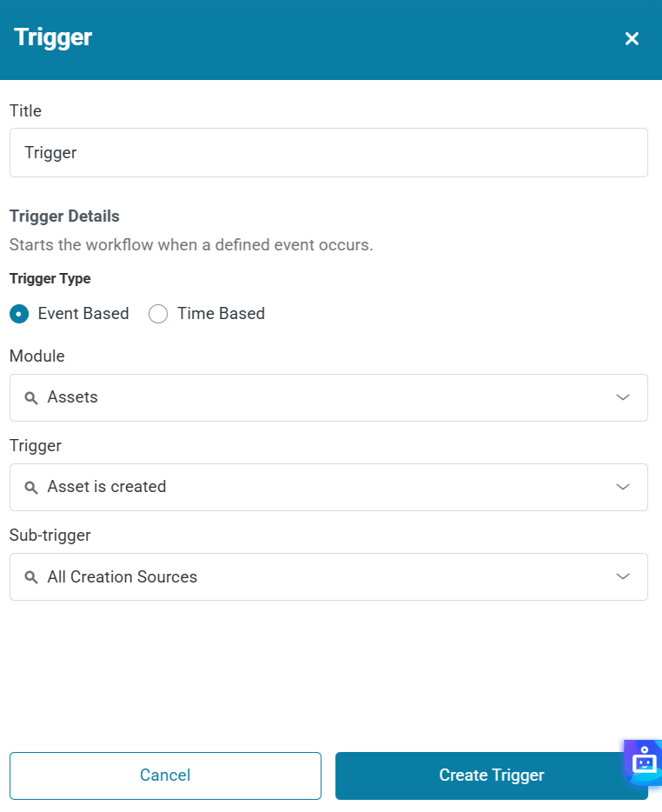Screen dimensions: 662x812
Task: Expand the Module dropdown chevron
Action: pos(622,397)
